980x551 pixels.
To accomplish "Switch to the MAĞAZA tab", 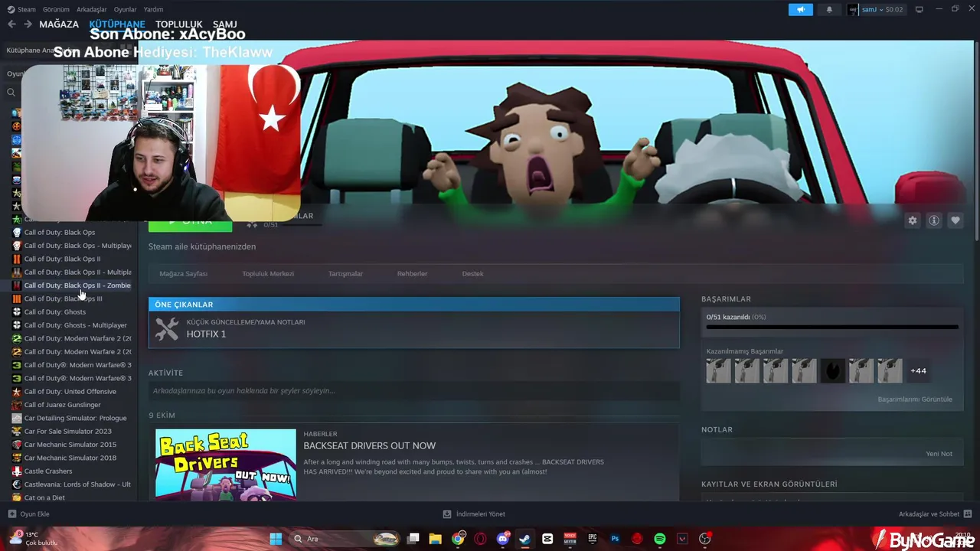I will pos(59,24).
